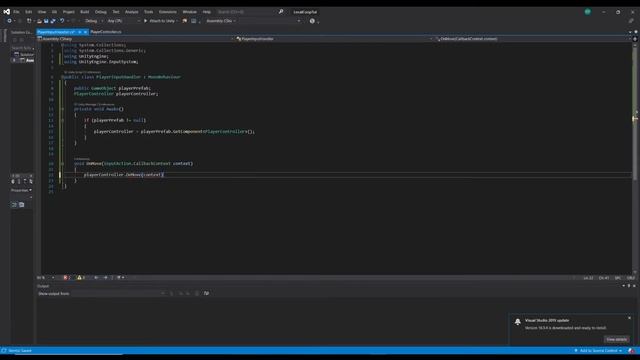Collapse the Awake method code block
640x360 pixels.
coord(62,109)
